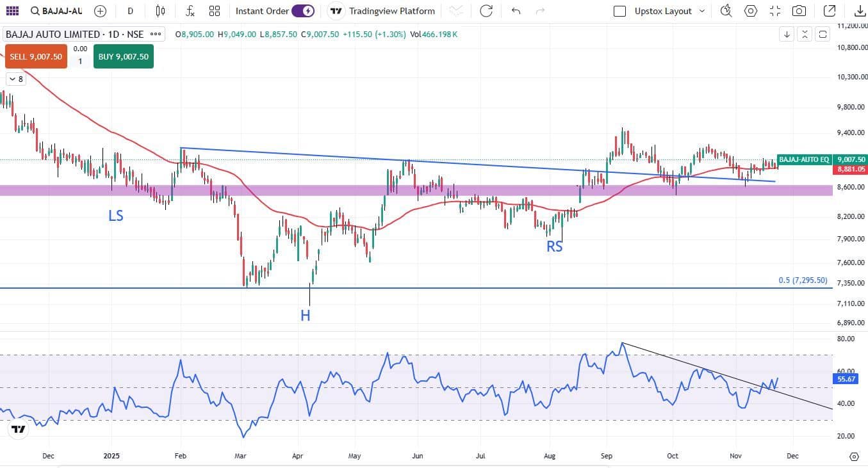Open the indicators (fx) menu

(x=190, y=11)
